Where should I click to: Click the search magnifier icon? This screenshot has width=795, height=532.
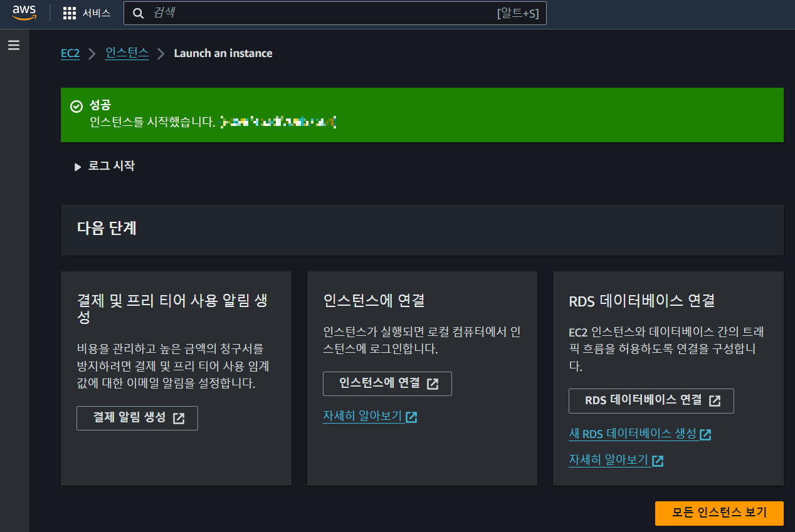point(139,13)
